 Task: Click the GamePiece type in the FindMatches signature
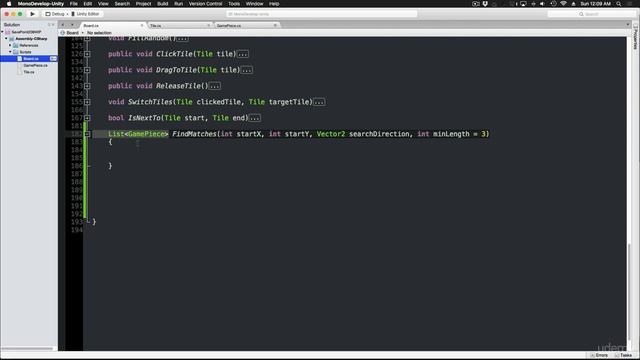[x=146, y=134]
